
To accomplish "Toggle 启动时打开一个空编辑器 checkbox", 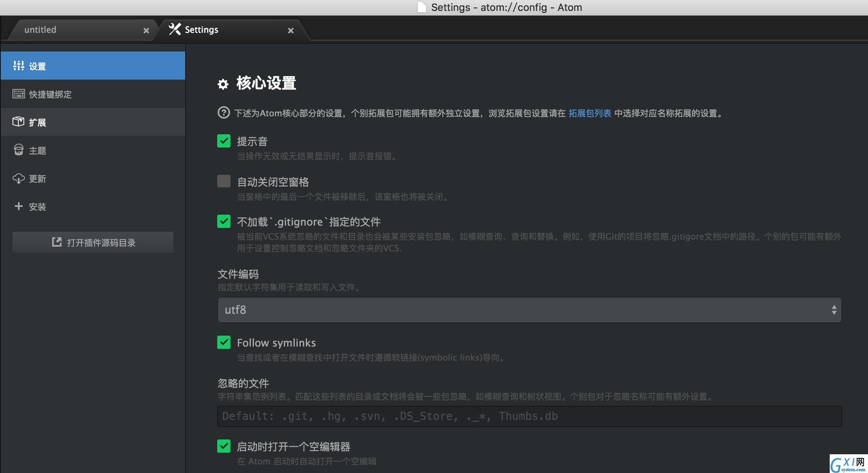I will [224, 446].
